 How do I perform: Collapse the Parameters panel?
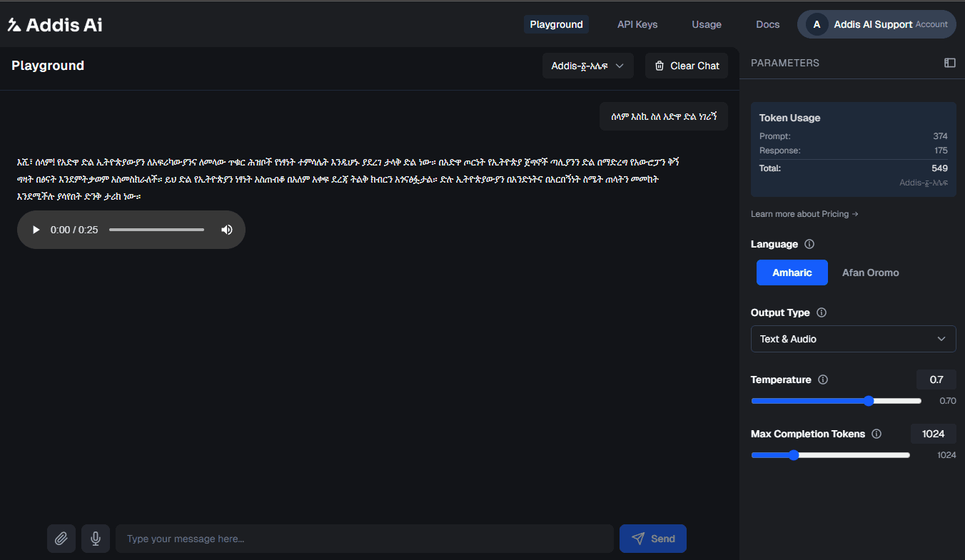coord(949,63)
